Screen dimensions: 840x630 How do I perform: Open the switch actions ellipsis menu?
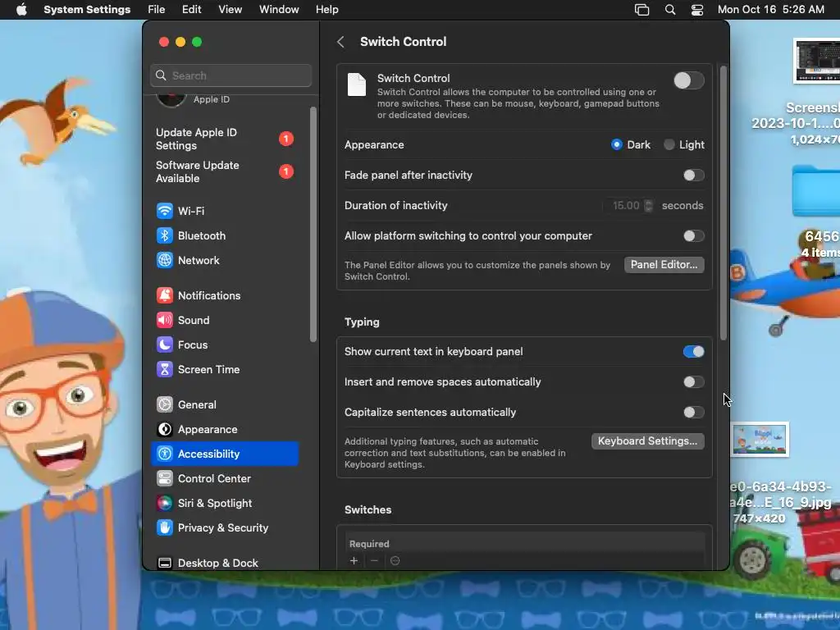coord(395,561)
